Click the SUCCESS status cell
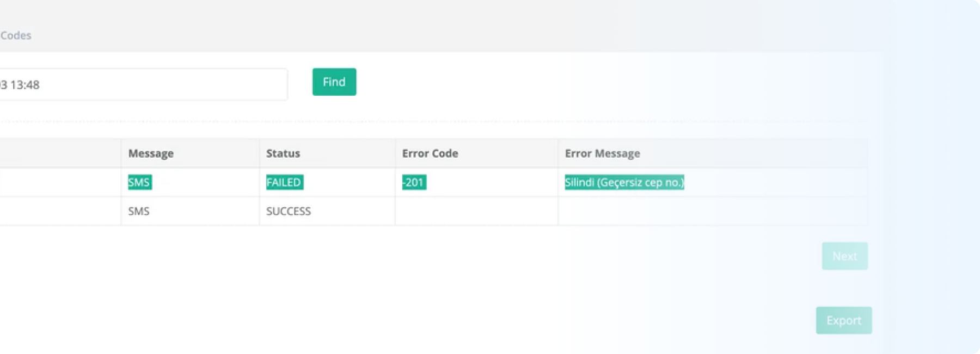 289,211
